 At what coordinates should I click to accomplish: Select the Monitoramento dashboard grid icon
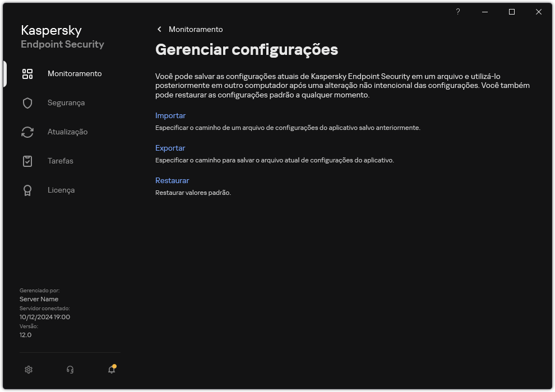tap(27, 73)
